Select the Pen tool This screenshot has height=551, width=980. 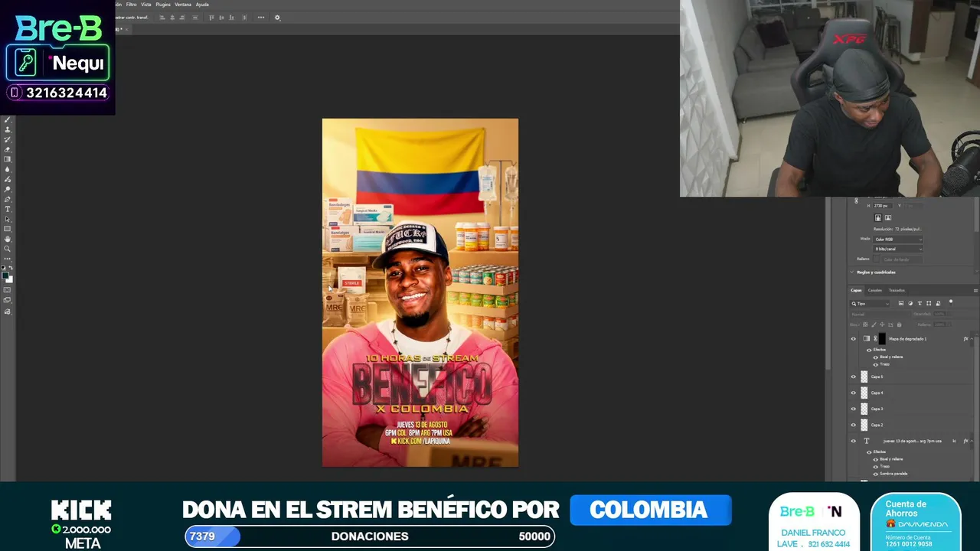click(x=8, y=200)
